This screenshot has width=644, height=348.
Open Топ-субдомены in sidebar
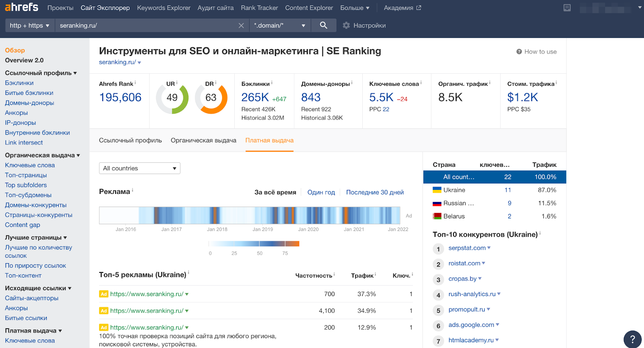(x=28, y=195)
